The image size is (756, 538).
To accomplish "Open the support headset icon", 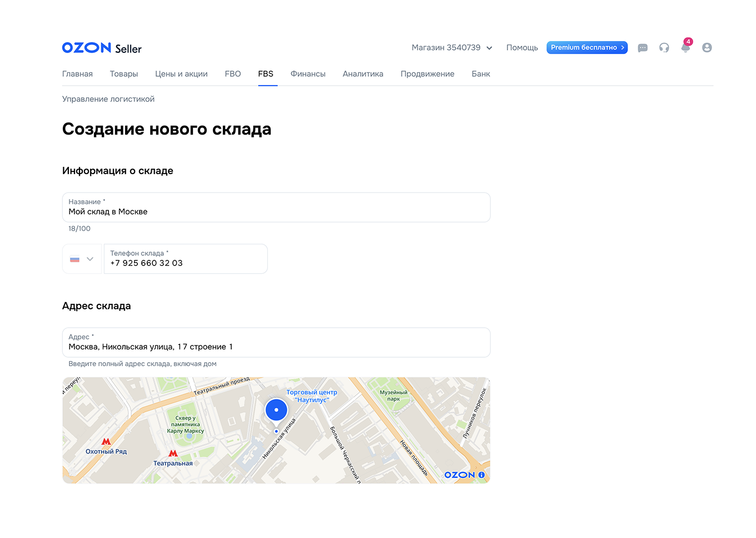I will [664, 48].
